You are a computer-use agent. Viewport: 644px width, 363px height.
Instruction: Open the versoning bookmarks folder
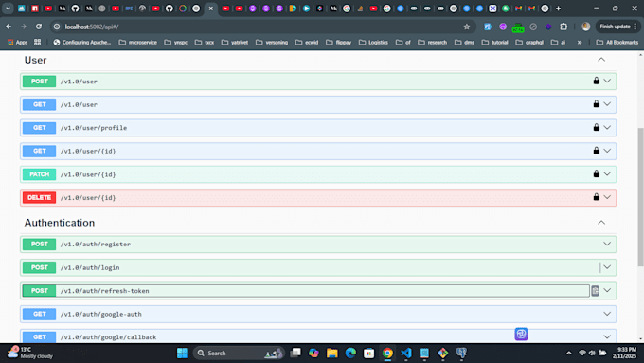click(x=272, y=43)
